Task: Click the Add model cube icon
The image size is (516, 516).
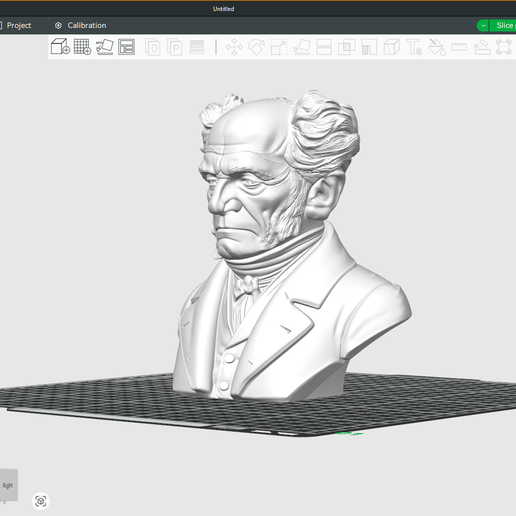Action: pyautogui.click(x=60, y=47)
